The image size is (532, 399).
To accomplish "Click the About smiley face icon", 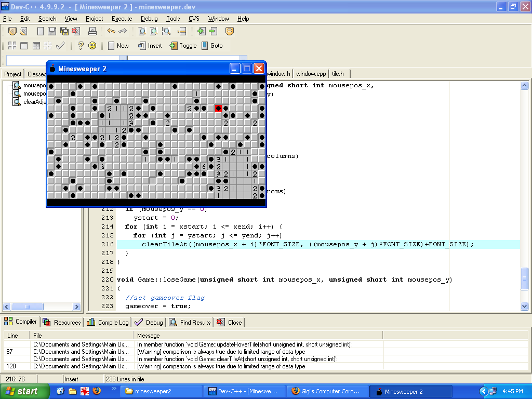I will coord(92,46).
